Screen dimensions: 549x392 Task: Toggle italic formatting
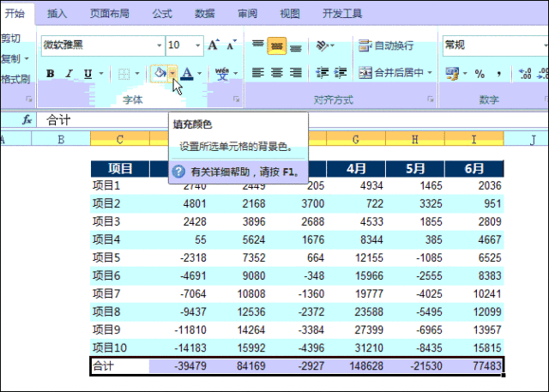click(69, 74)
